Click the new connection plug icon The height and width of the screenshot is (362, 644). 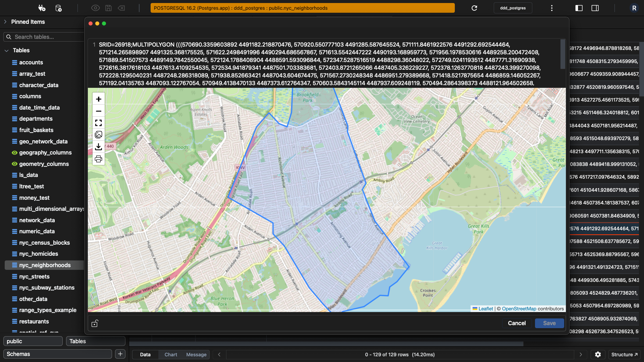pos(42,8)
